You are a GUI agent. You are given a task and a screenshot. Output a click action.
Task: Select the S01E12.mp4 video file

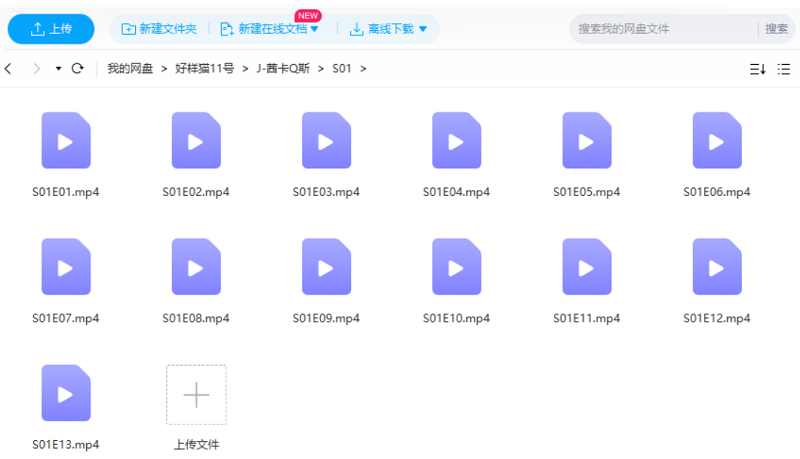717,267
